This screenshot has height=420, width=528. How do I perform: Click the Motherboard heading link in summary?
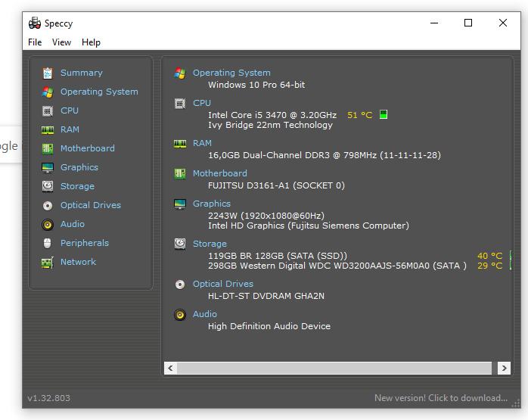(220, 173)
